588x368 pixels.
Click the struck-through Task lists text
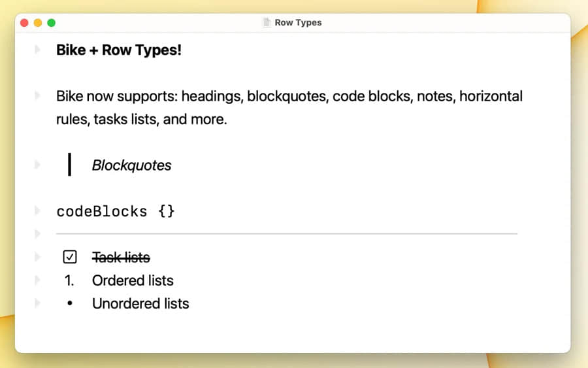click(x=121, y=258)
